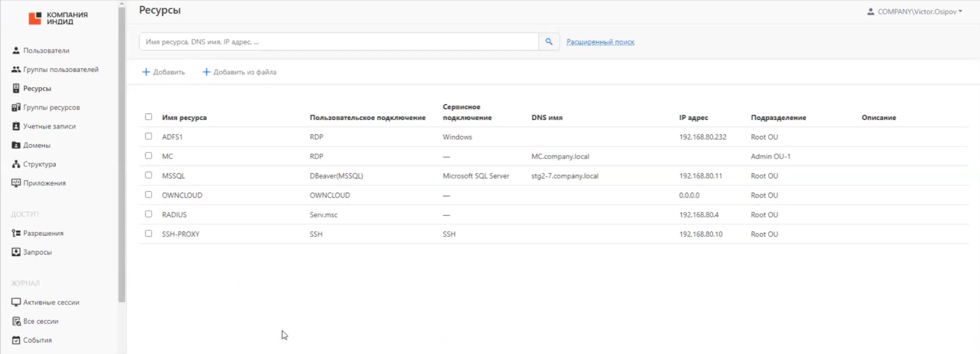Open the ADFS1 resource
The image size is (980, 354).
[172, 137]
